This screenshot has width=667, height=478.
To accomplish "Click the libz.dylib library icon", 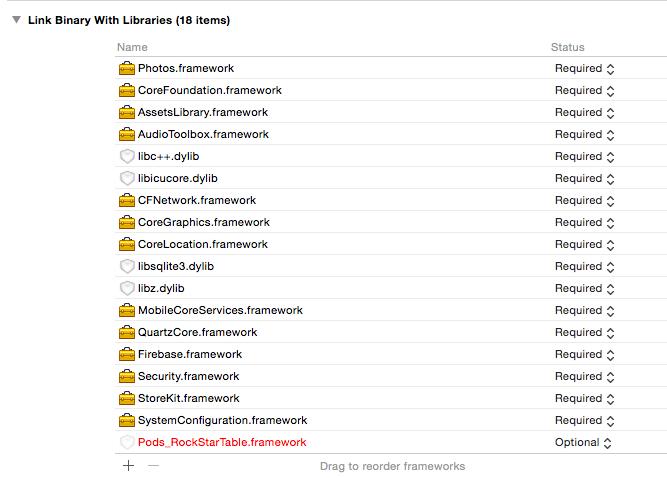I will tap(127, 288).
